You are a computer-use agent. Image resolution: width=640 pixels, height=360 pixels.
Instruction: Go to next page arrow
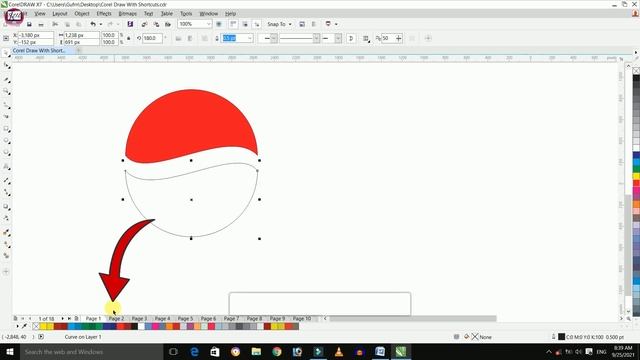point(62,318)
